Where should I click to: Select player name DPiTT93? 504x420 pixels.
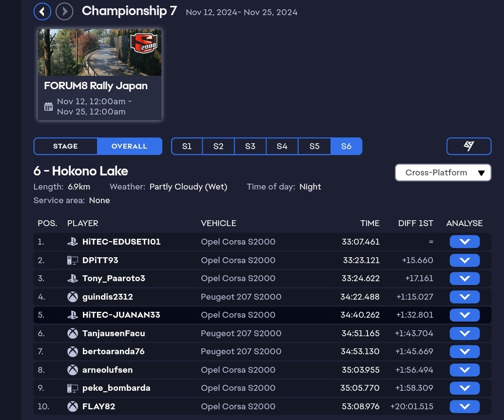point(100,260)
